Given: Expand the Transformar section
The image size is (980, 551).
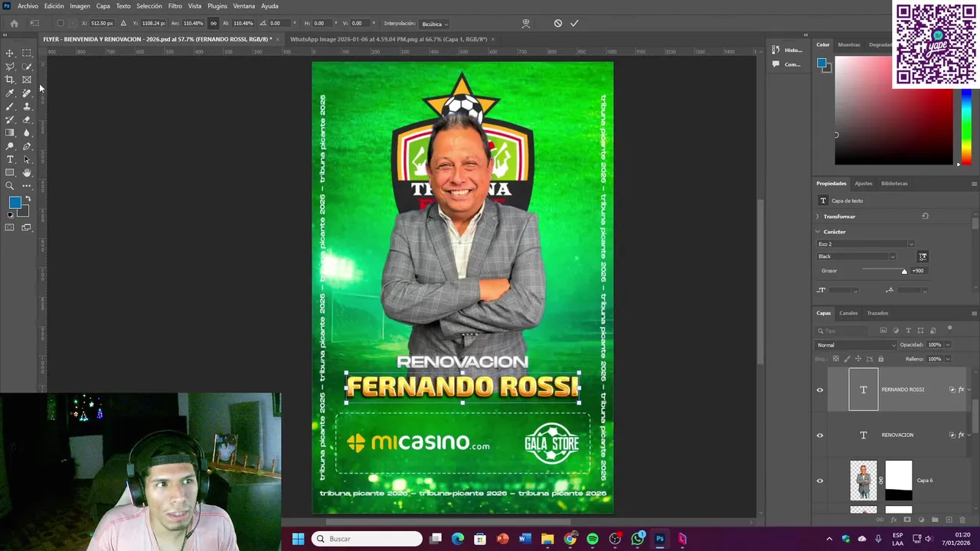Looking at the screenshot, I should coord(818,217).
